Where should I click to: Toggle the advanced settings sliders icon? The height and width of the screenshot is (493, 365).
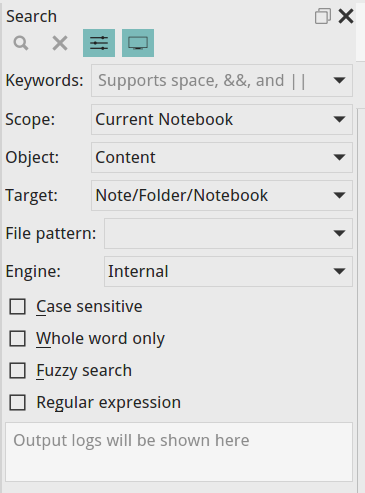tap(99, 43)
